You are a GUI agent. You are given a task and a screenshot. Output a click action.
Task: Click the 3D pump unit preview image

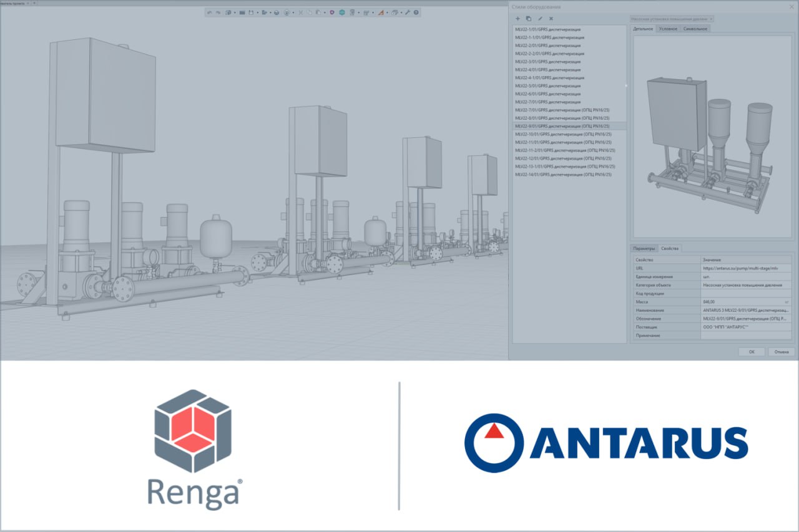(712, 135)
